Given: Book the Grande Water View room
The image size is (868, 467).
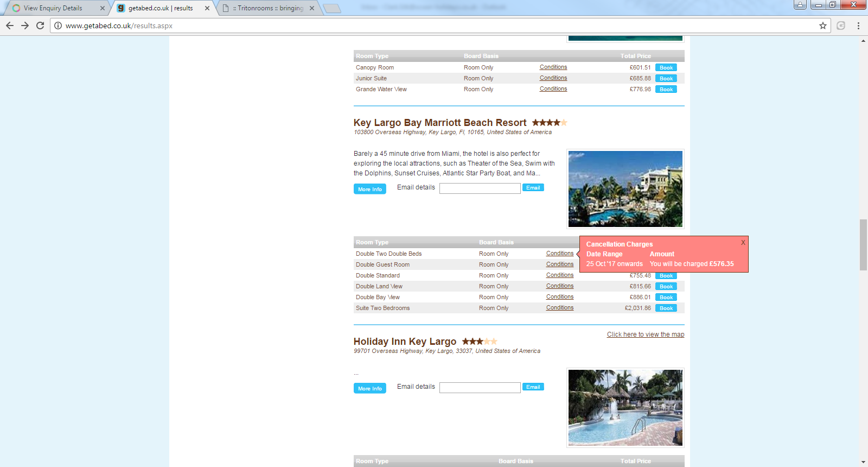Looking at the screenshot, I should (666, 90).
